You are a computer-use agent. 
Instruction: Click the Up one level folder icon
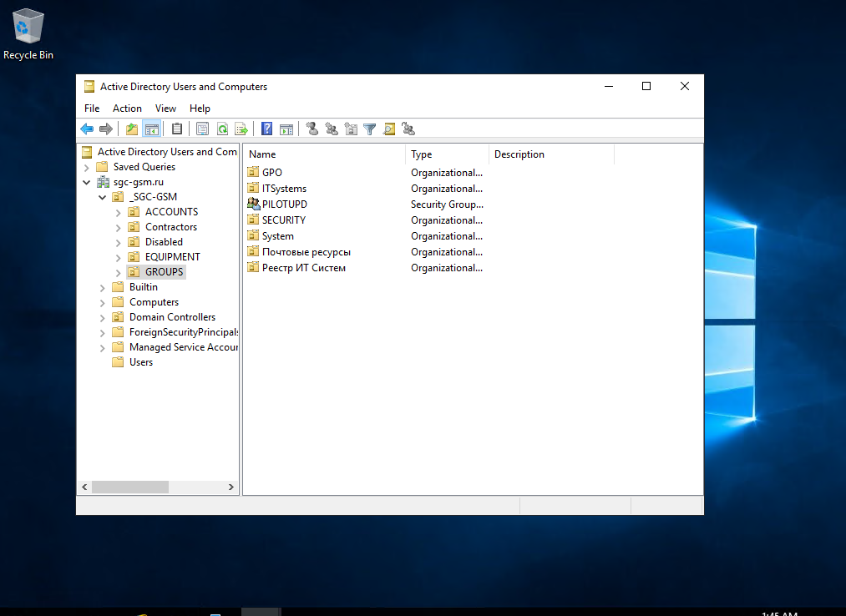[x=131, y=129]
